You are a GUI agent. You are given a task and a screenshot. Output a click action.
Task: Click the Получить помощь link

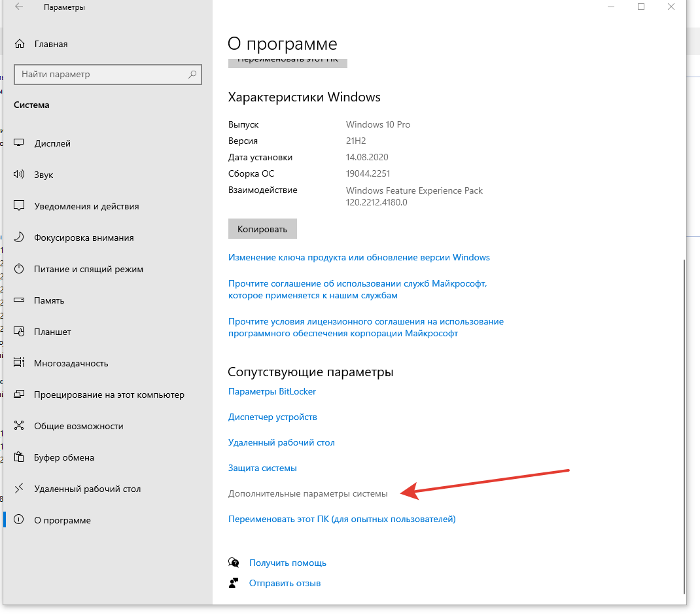[x=287, y=563]
